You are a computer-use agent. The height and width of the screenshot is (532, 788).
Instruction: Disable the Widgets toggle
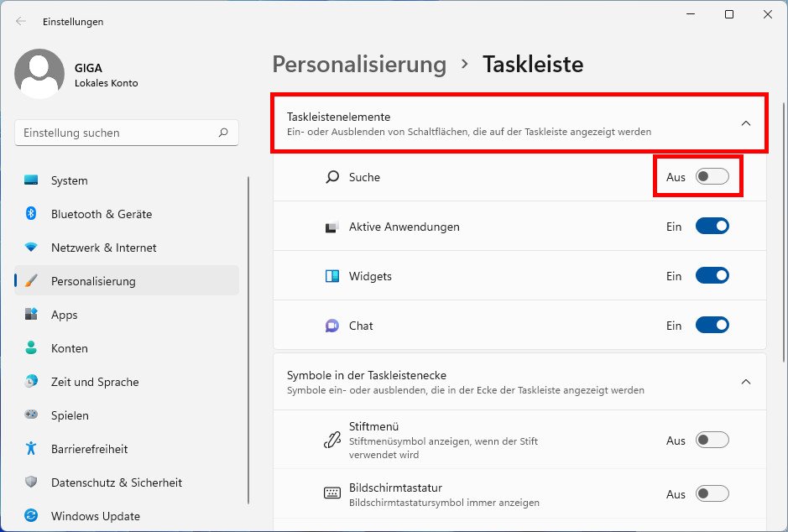click(712, 275)
